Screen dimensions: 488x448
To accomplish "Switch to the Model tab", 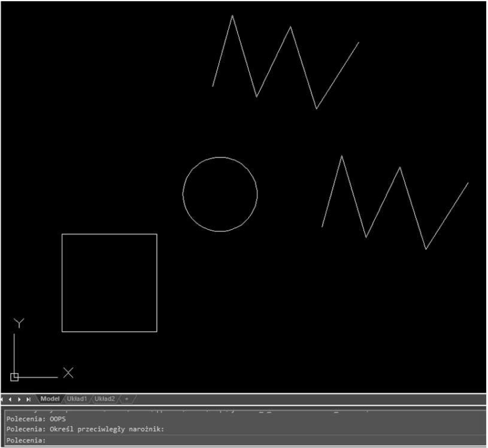I will (50, 399).
